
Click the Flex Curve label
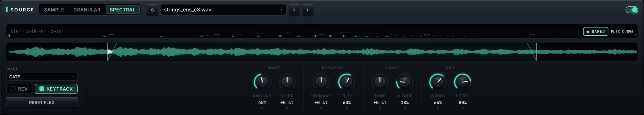tap(622, 31)
